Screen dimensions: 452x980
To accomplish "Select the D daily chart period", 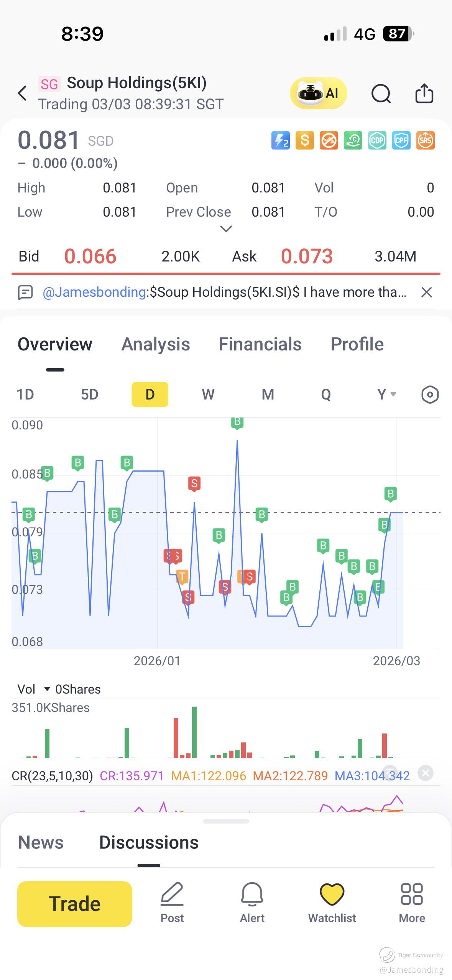I will 150,394.
